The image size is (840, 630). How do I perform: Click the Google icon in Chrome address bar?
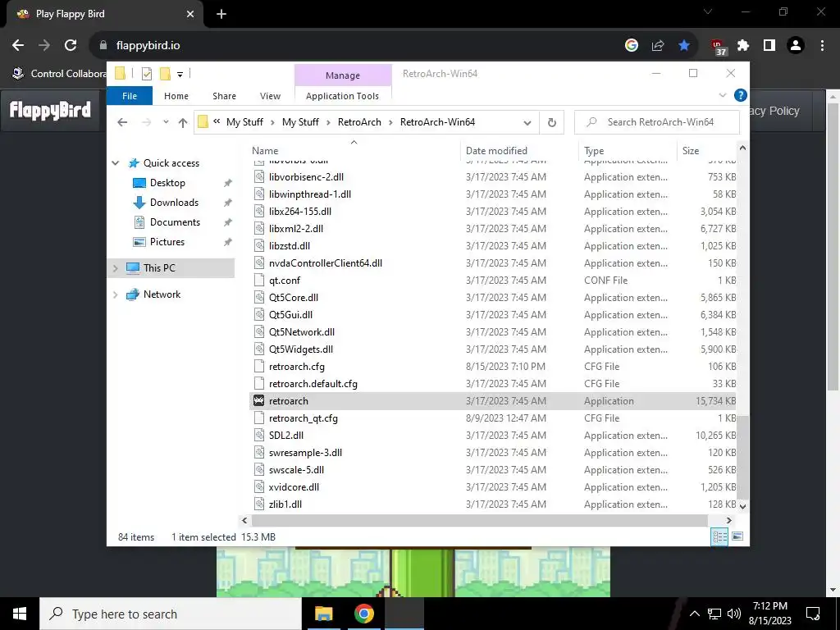[x=632, y=46]
